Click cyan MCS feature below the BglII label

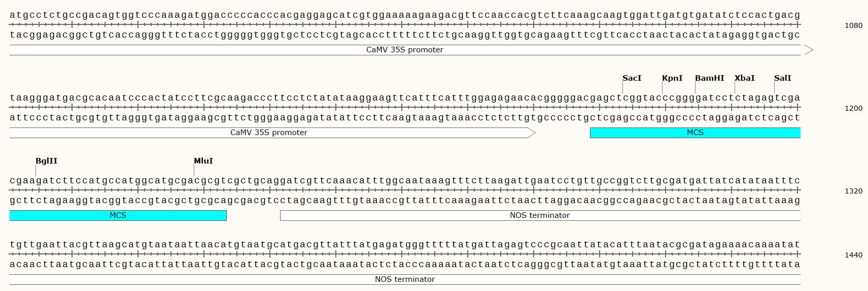(118, 215)
